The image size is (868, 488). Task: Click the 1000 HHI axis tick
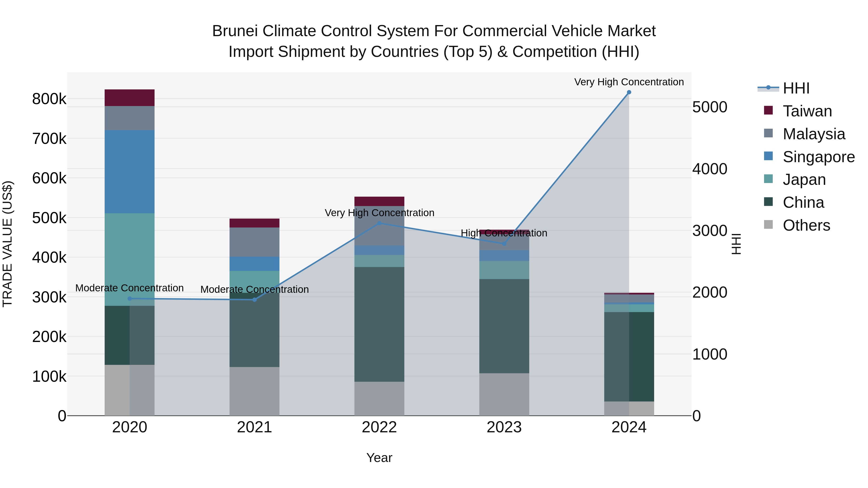[x=710, y=354]
